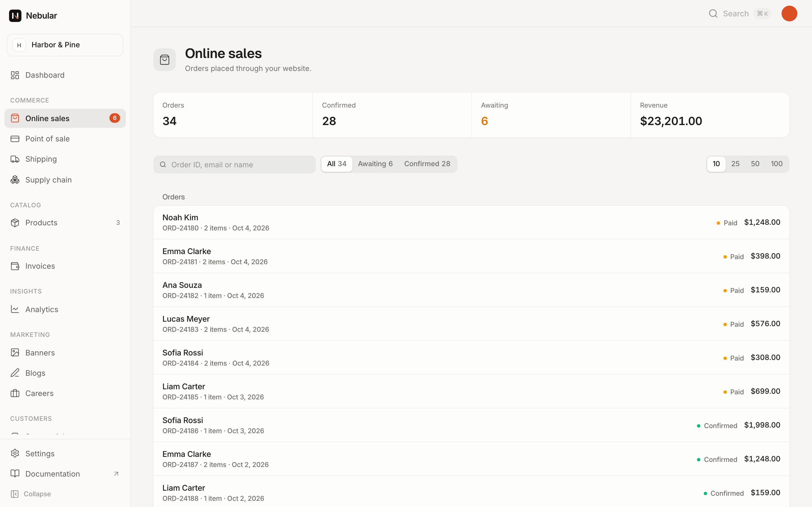Viewport: 812px width, 507px height.
Task: Click the Settings gear icon
Action: click(15, 453)
